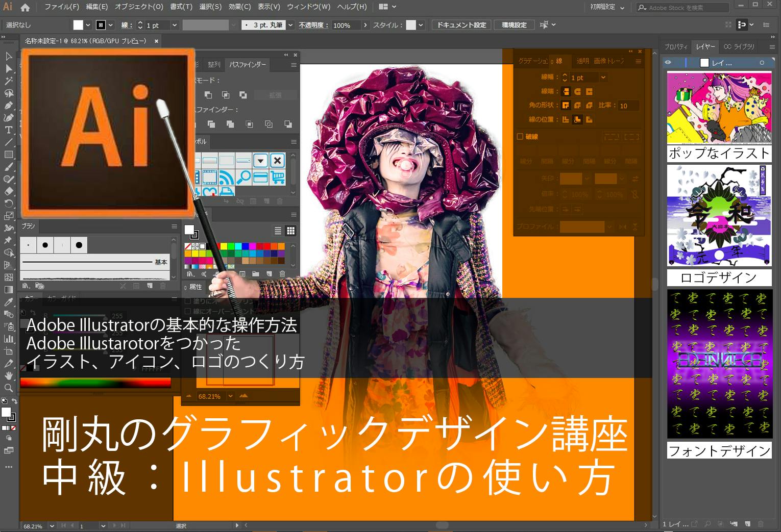Pick the Rectangle tool
The height and width of the screenshot is (532, 781).
coord(9,155)
